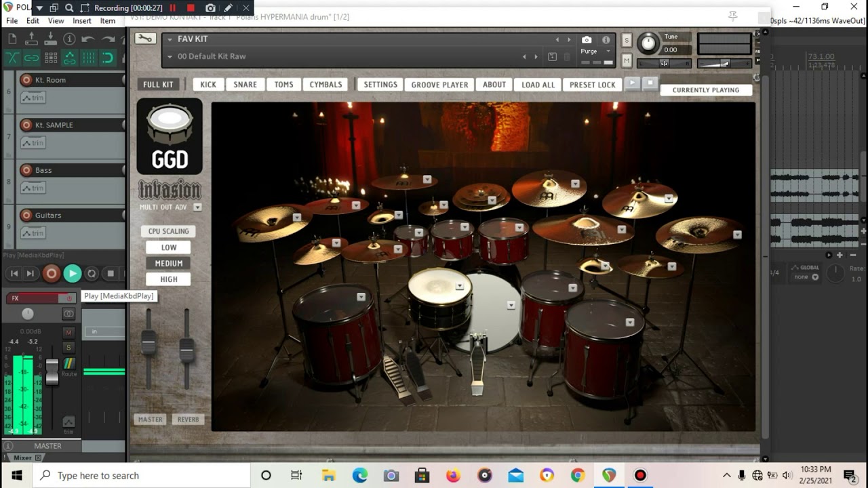This screenshot has width=868, height=488.
Task: Expand the 00 Default Kit Raw snapshot dropdown
Action: [x=169, y=57]
